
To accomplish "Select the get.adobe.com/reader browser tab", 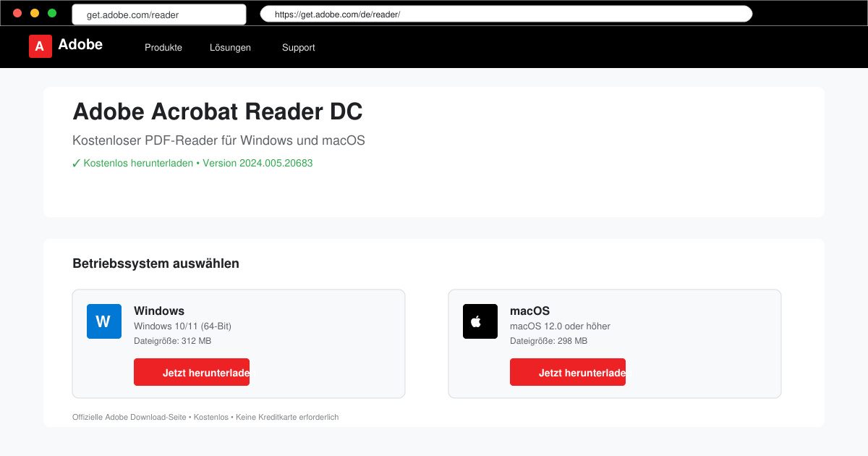I will (159, 14).
